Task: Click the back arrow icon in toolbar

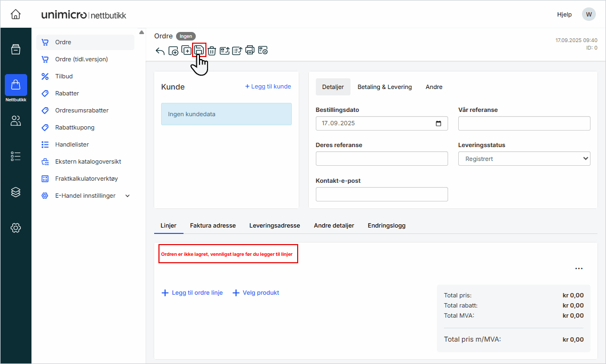Action: tap(160, 51)
